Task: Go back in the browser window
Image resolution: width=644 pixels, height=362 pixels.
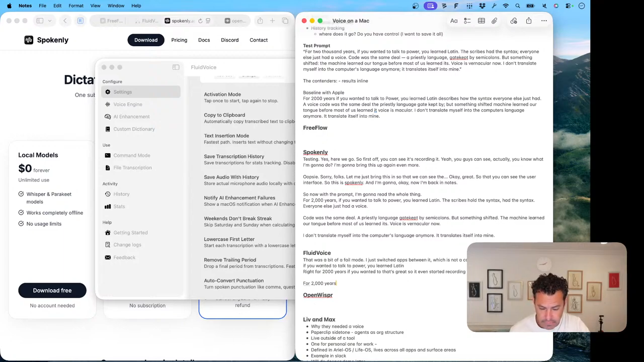Action: coord(65,21)
